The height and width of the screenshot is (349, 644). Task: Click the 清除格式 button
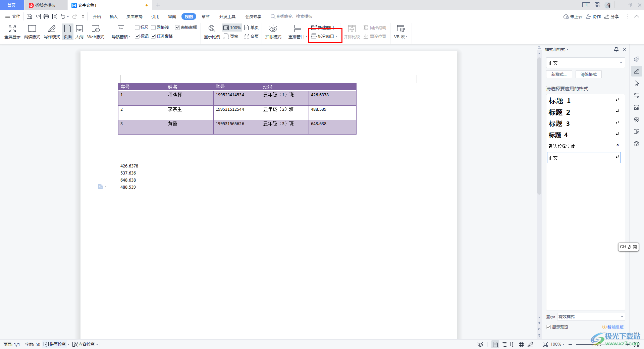click(589, 74)
